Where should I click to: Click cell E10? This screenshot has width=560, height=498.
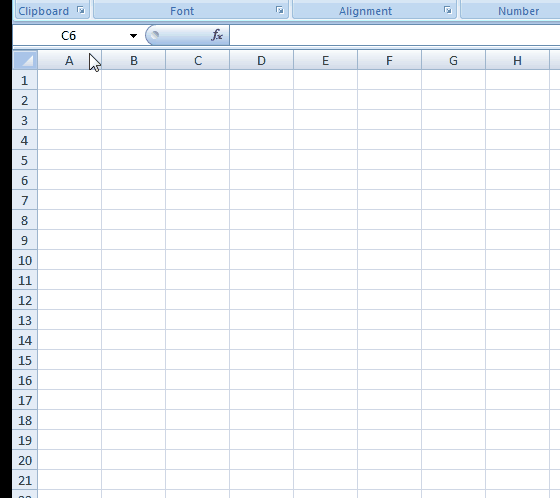325,260
